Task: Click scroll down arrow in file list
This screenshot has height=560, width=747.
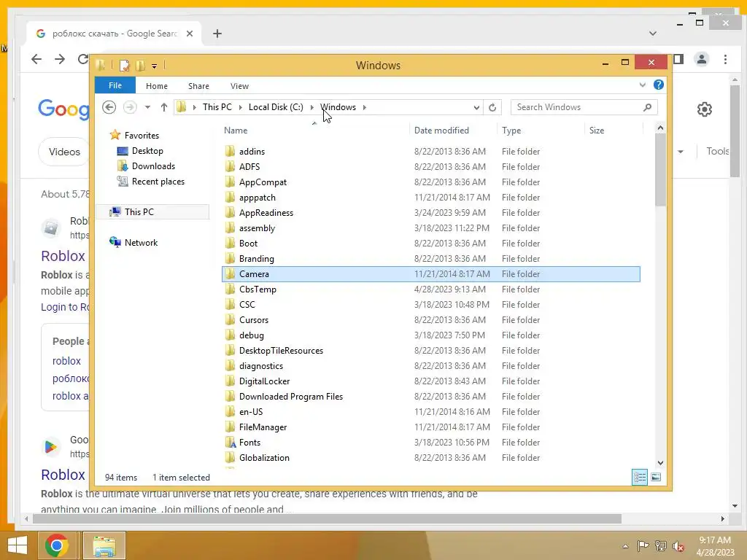Action: pos(660,462)
